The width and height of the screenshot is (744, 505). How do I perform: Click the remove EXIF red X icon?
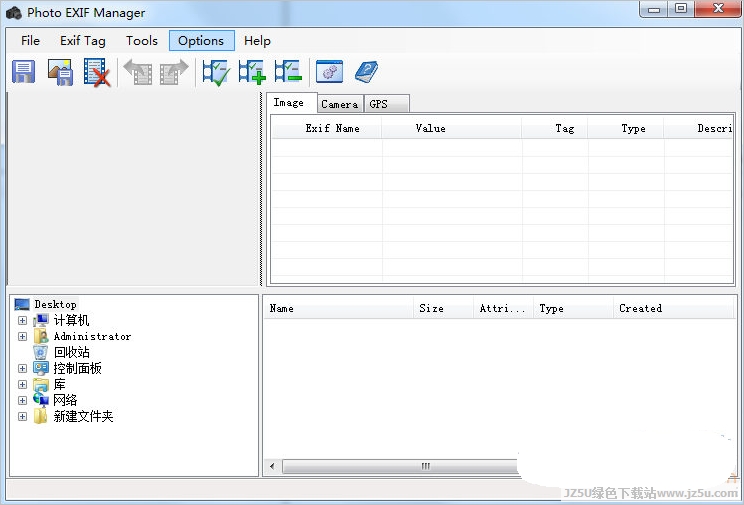coord(97,72)
